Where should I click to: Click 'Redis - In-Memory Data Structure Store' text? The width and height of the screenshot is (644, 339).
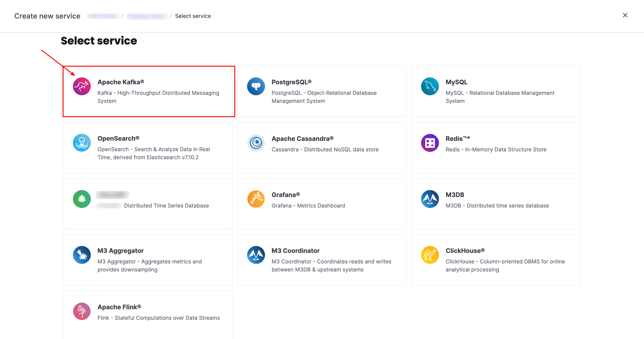(x=496, y=150)
